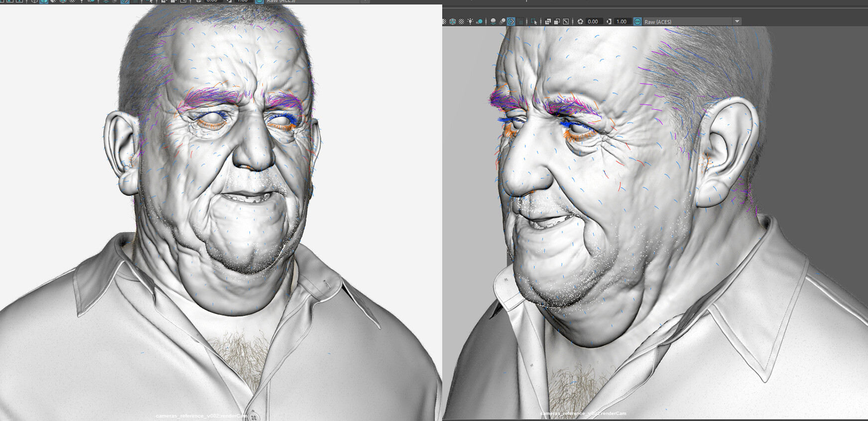The width and height of the screenshot is (868, 421).
Task: Click the gamma reset icon
Action: [609, 21]
